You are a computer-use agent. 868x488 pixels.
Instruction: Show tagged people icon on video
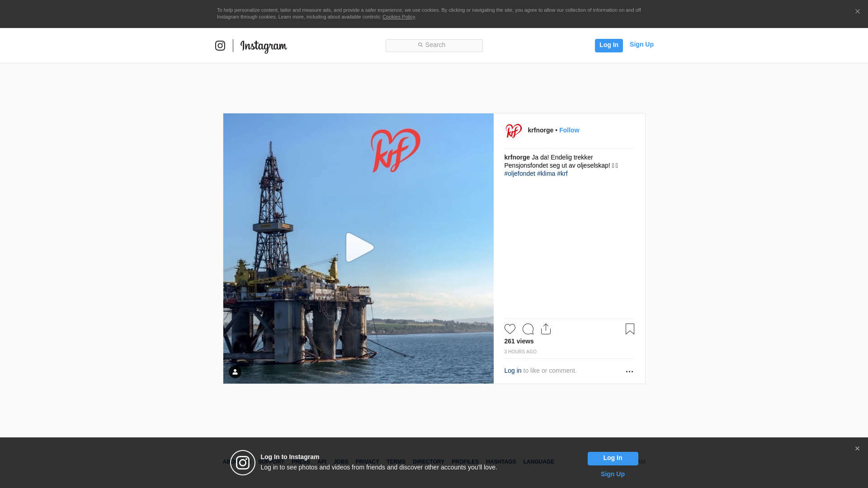(235, 372)
